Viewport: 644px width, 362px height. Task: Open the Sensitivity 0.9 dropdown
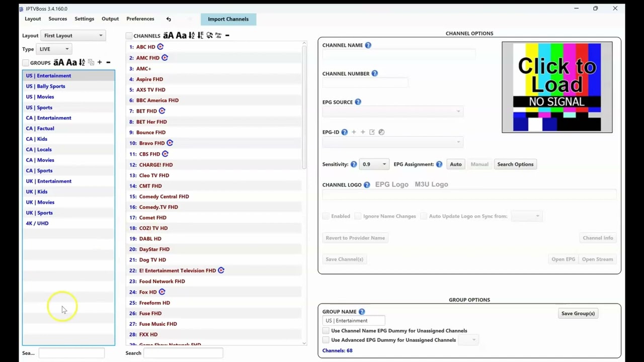[x=374, y=164]
